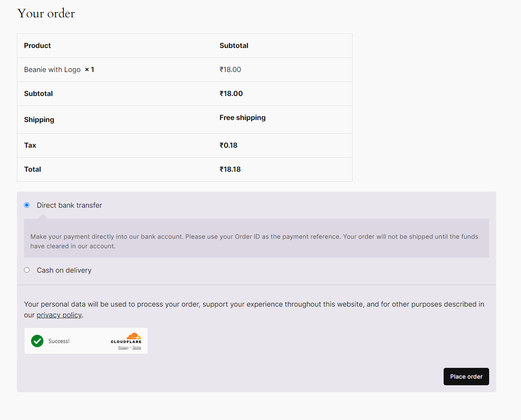
Task: Click the 'Total' row label
Action: click(x=32, y=169)
